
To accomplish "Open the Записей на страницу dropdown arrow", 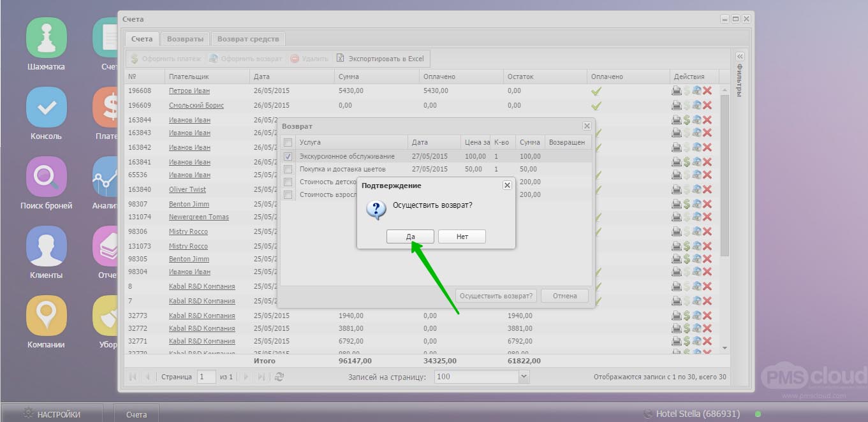I will (524, 377).
